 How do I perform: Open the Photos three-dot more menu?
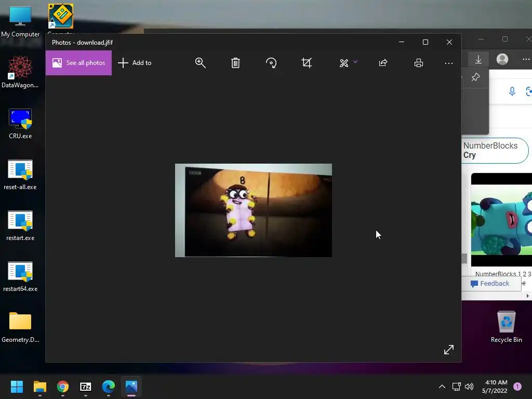(448, 63)
